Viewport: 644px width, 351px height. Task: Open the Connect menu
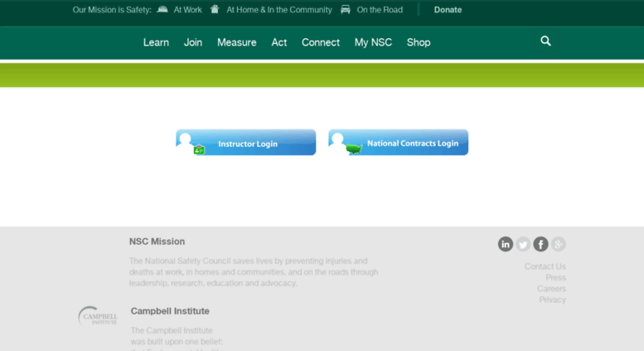click(321, 42)
